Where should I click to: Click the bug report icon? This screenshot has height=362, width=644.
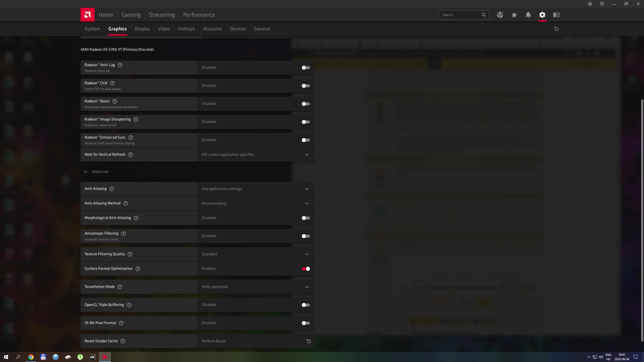point(590,4)
